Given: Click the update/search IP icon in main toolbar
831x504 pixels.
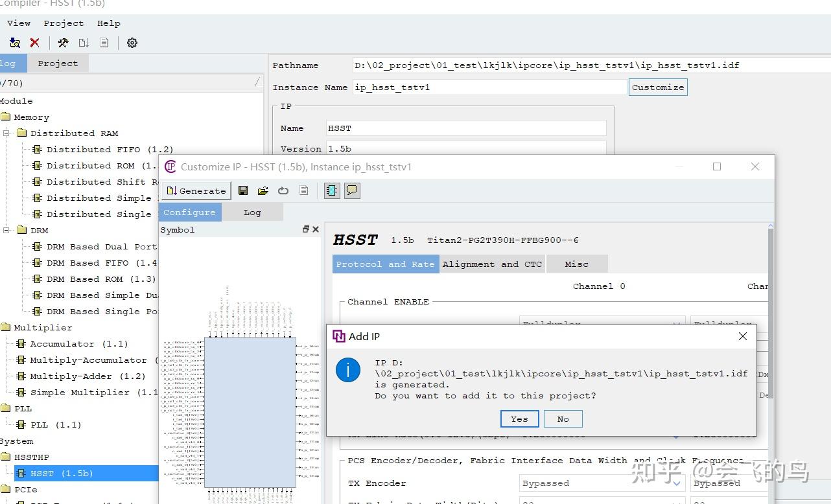Looking at the screenshot, I should (14, 43).
